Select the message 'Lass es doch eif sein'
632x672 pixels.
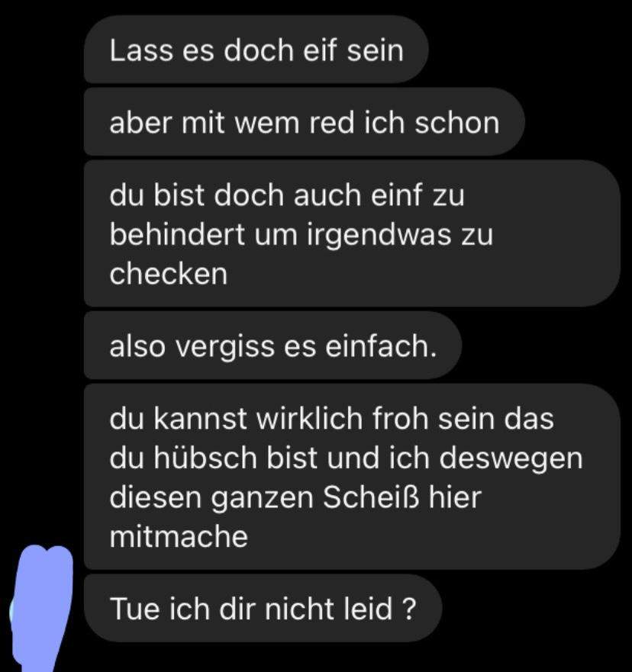coord(256,50)
